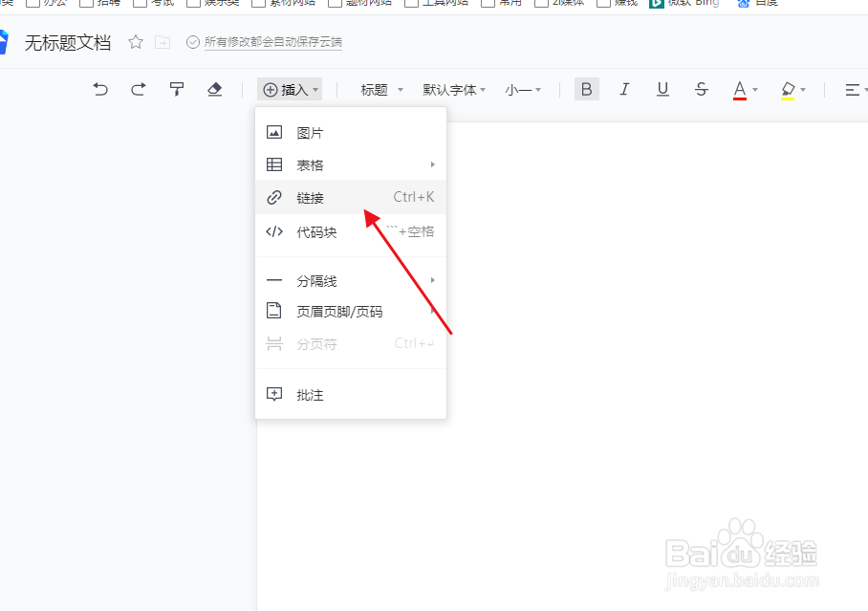Choose 批注 from the insert menu
Viewport: 868px width, 611px height.
click(x=351, y=395)
